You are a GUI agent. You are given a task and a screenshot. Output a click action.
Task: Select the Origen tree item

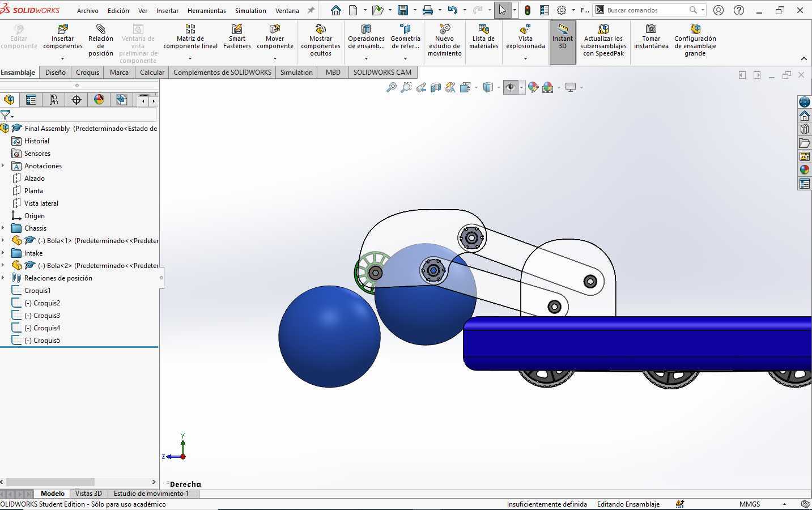pyautogui.click(x=35, y=216)
